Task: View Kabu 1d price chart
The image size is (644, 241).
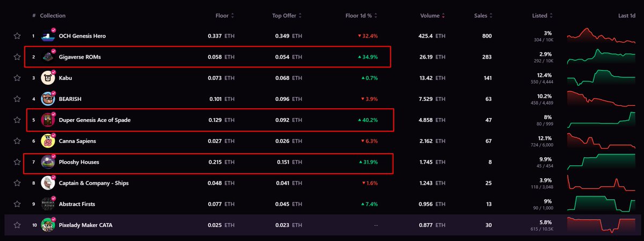Action: (601, 78)
